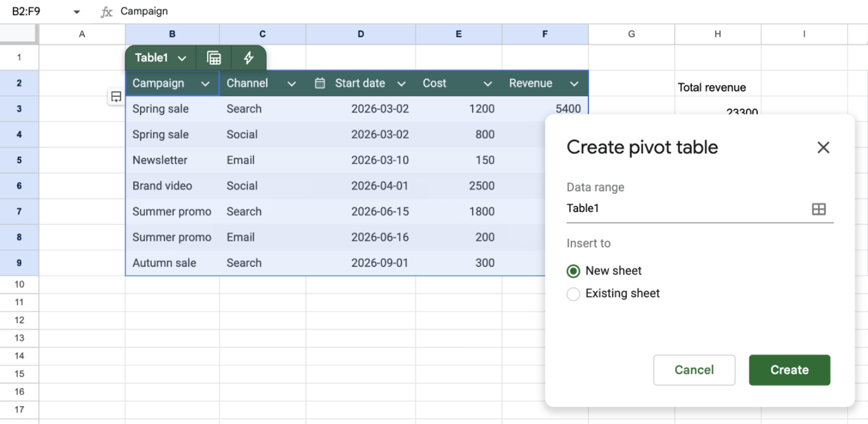
Task: Select column F header
Action: [x=545, y=34]
